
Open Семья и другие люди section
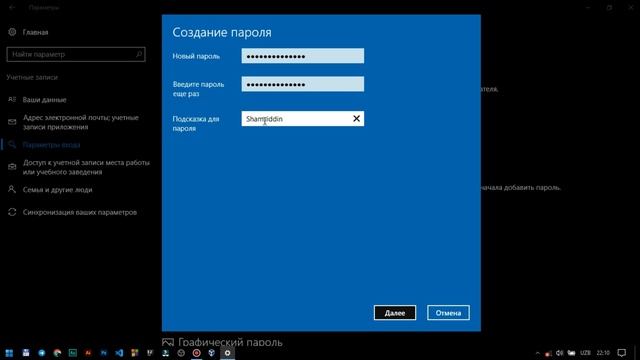pyautogui.click(x=50, y=190)
